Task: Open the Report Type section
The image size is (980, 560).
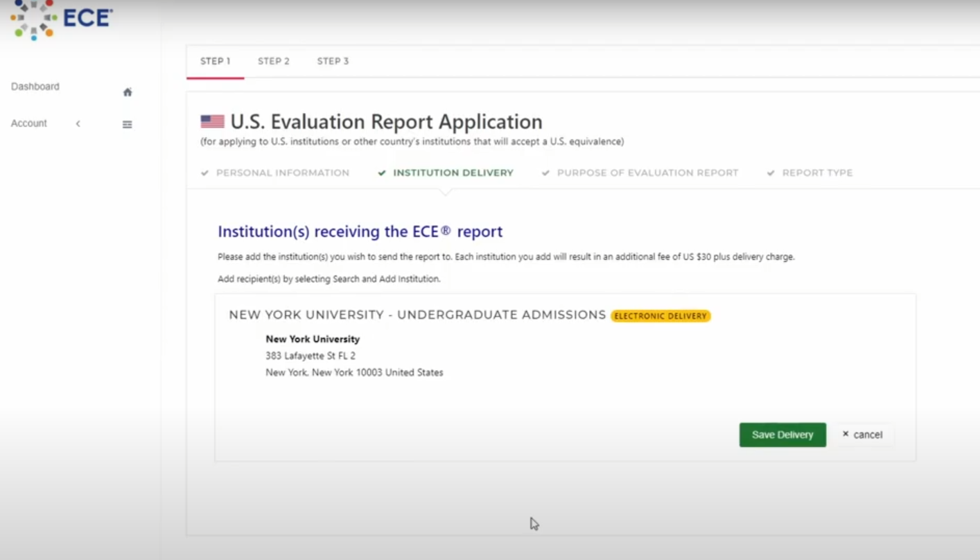Action: point(818,173)
